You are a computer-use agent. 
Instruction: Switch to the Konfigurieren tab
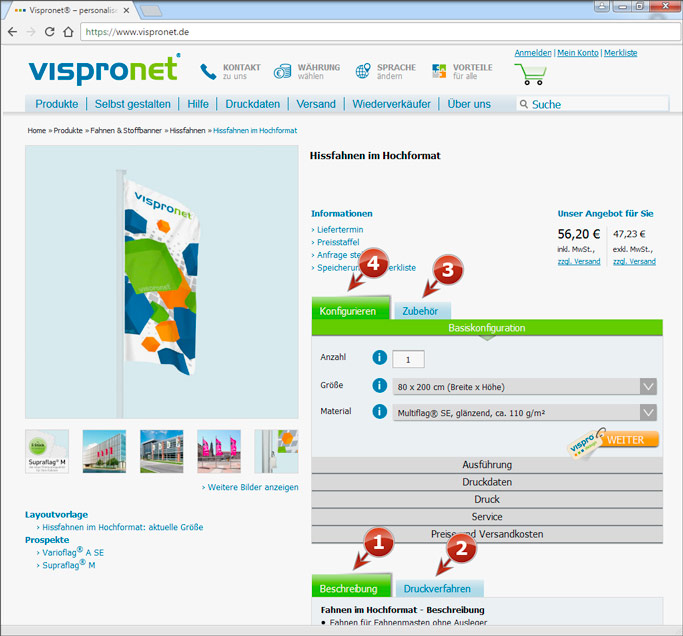coord(351,309)
